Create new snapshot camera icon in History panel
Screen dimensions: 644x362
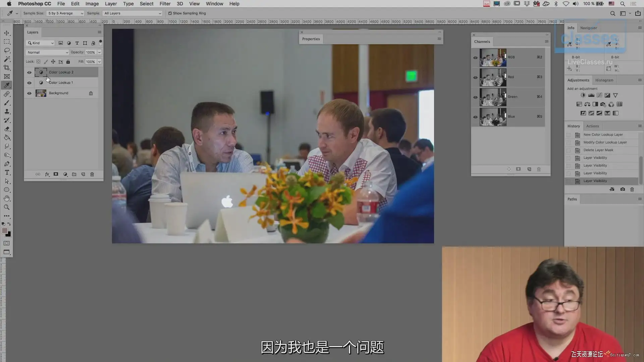(x=623, y=189)
